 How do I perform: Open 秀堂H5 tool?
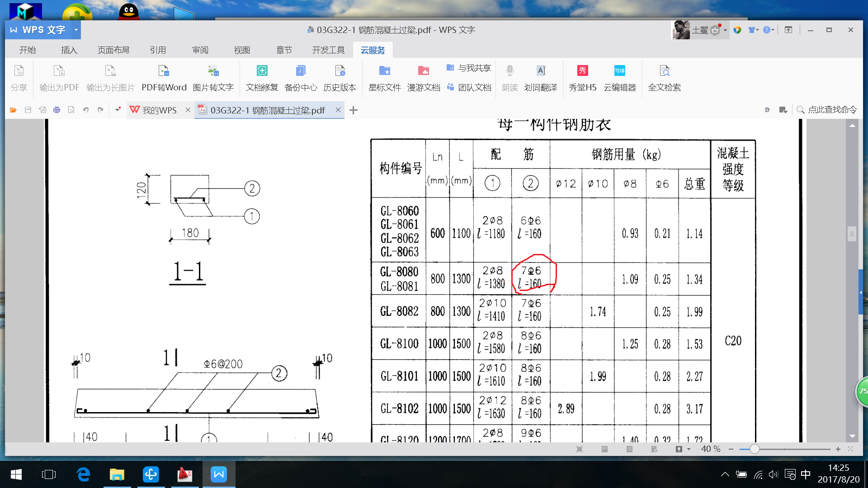click(x=583, y=78)
